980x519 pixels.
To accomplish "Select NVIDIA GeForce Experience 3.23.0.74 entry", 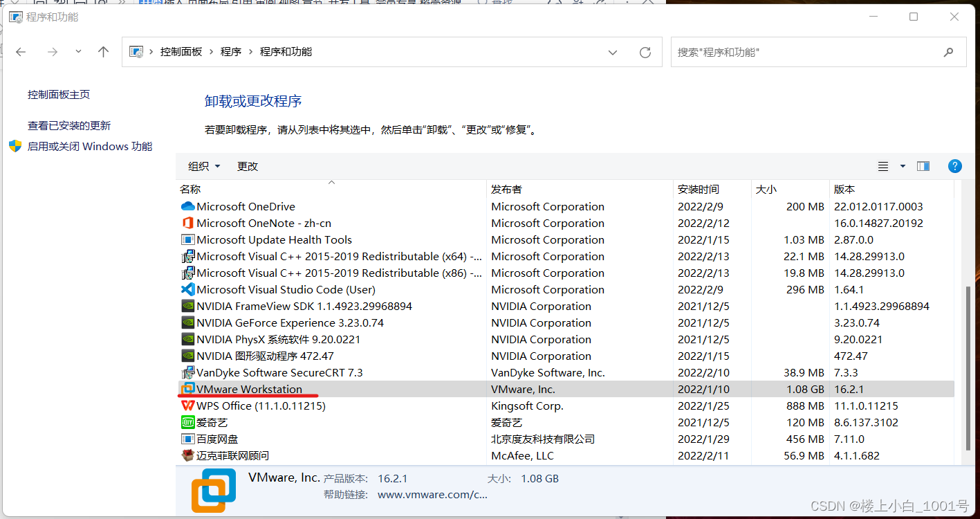I will tap(290, 322).
